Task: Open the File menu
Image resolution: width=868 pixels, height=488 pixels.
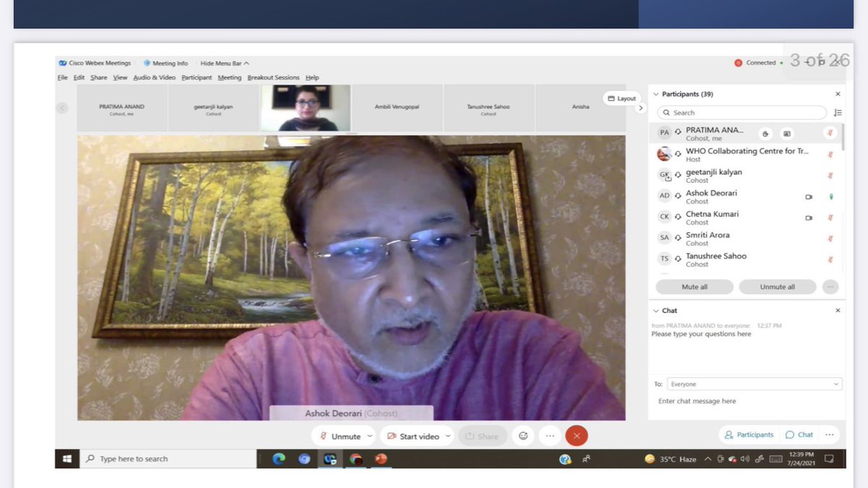Action: pyautogui.click(x=63, y=77)
